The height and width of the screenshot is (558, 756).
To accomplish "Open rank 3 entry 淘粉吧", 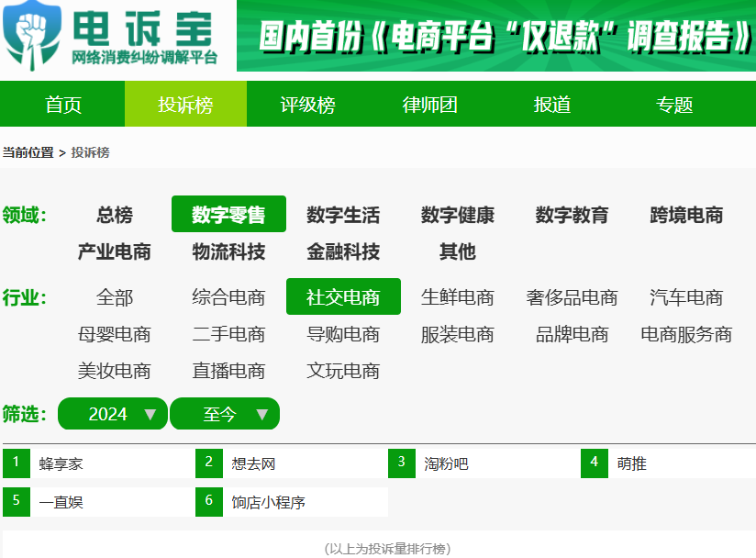I will pyautogui.click(x=484, y=463).
